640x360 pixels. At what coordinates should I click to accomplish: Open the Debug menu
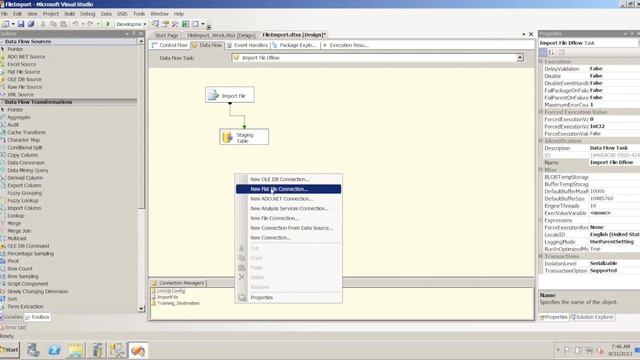pos(87,13)
